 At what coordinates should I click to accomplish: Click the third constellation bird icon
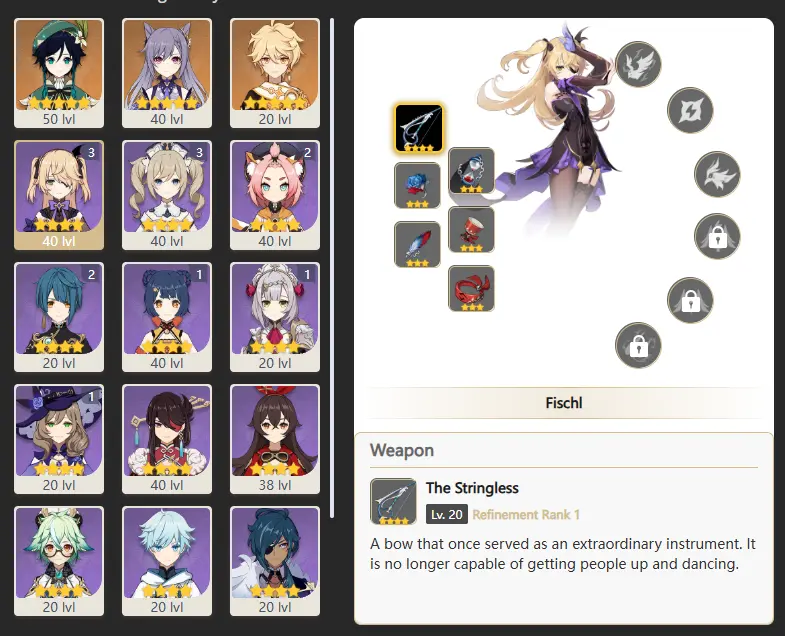[x=717, y=174]
